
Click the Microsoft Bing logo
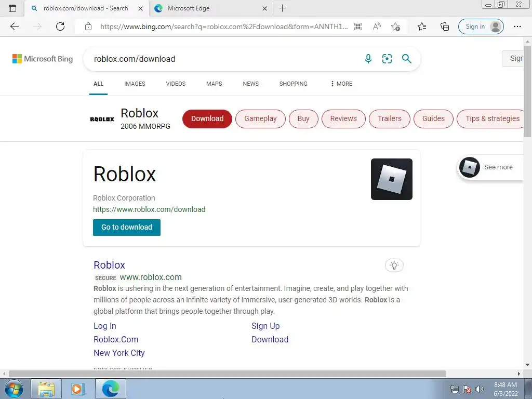(43, 59)
